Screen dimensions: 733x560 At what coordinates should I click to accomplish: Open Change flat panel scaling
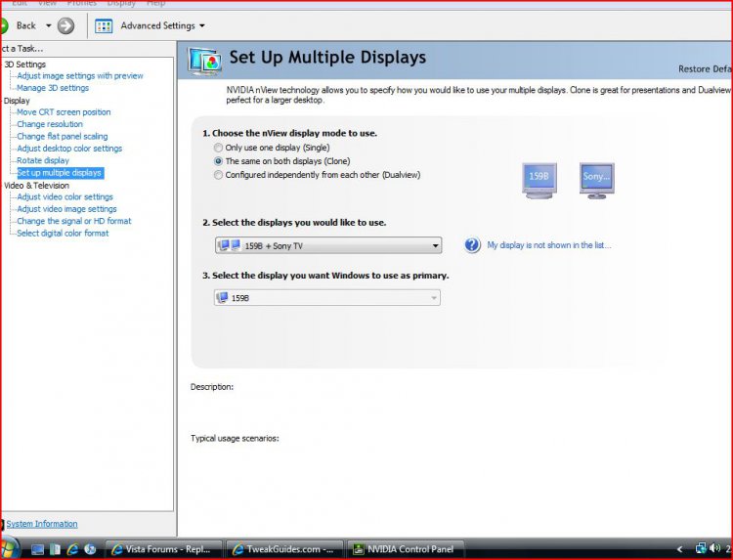pos(63,137)
